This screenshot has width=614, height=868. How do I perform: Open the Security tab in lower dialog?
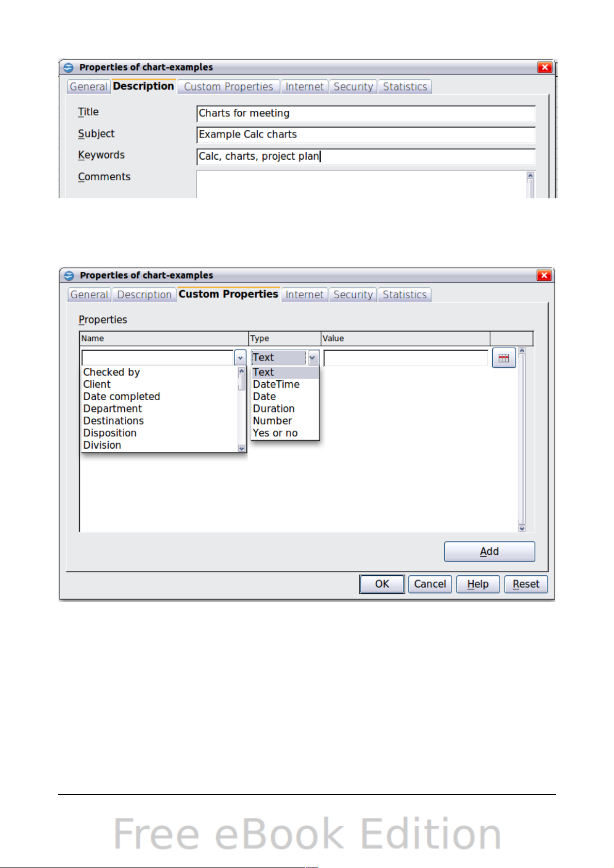coord(353,295)
